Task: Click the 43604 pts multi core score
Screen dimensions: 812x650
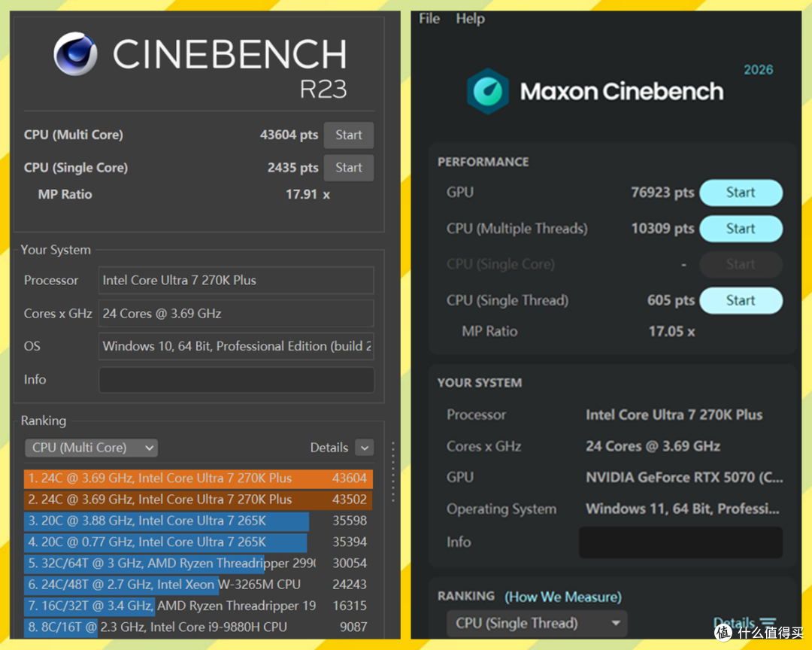Action: (289, 135)
